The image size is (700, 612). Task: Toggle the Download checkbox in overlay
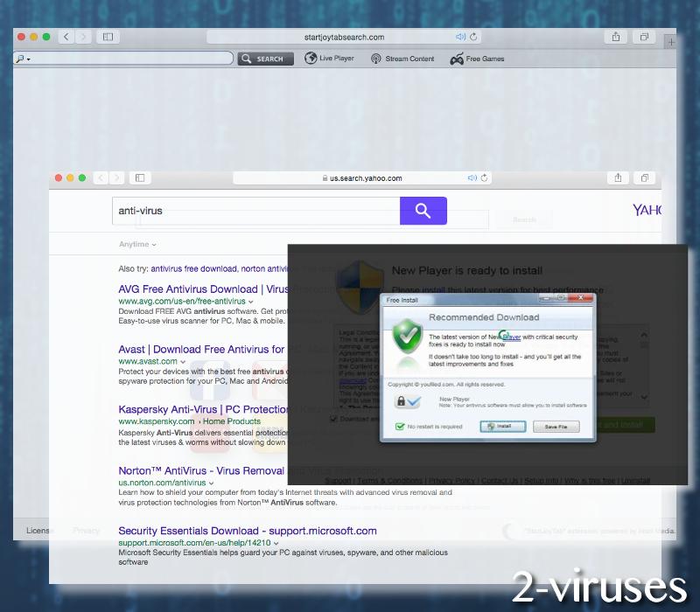click(333, 419)
